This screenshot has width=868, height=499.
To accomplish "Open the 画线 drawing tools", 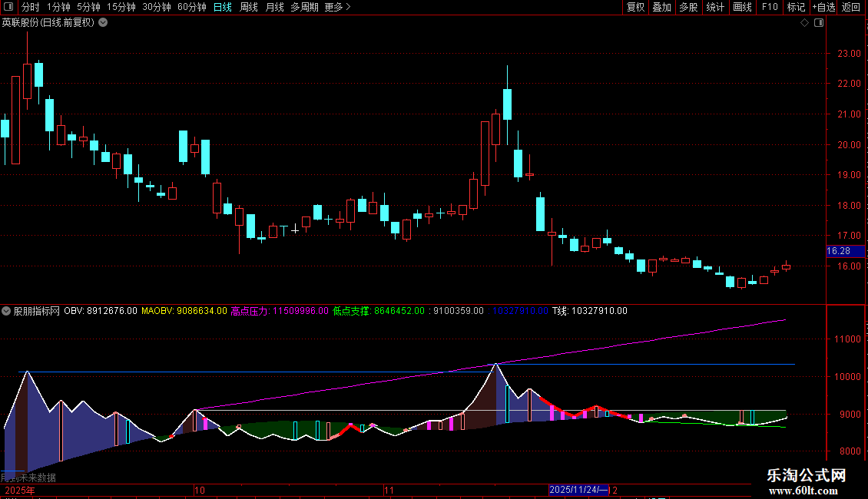I will pos(742,7).
